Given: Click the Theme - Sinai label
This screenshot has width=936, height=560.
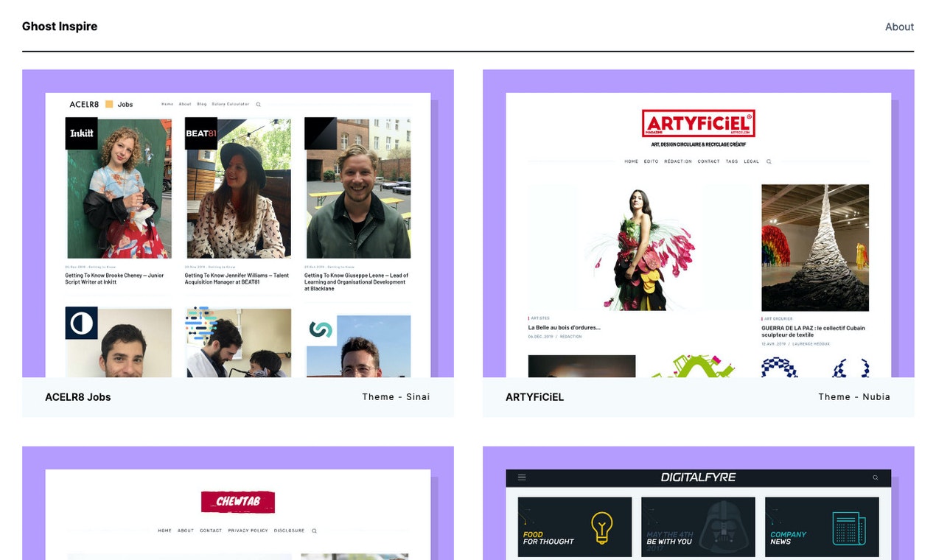Looking at the screenshot, I should 396,397.
